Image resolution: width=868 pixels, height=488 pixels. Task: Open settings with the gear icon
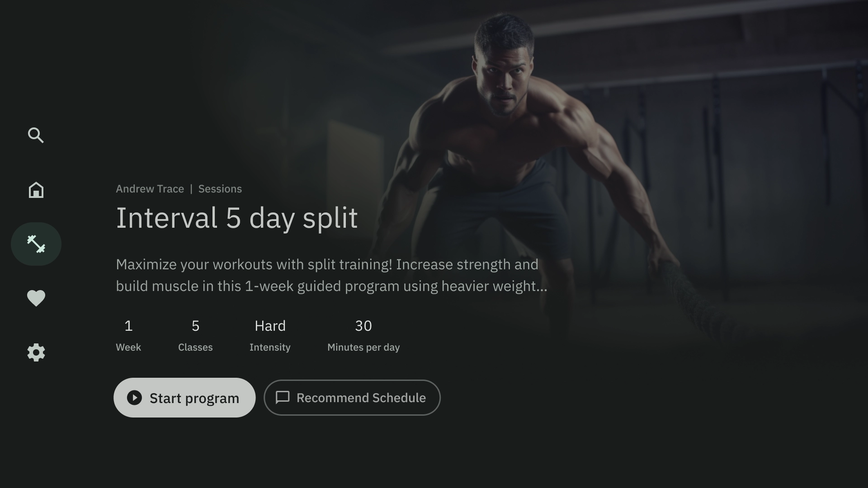click(36, 352)
